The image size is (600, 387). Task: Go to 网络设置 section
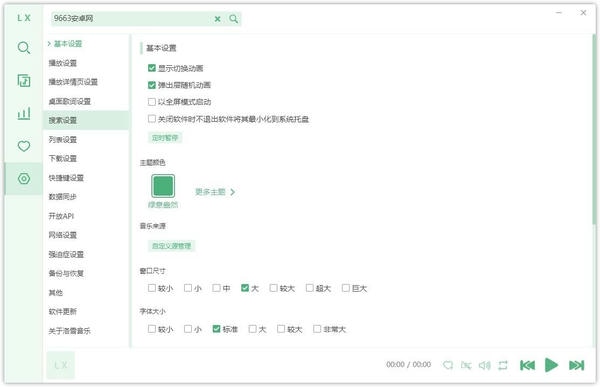tap(62, 235)
